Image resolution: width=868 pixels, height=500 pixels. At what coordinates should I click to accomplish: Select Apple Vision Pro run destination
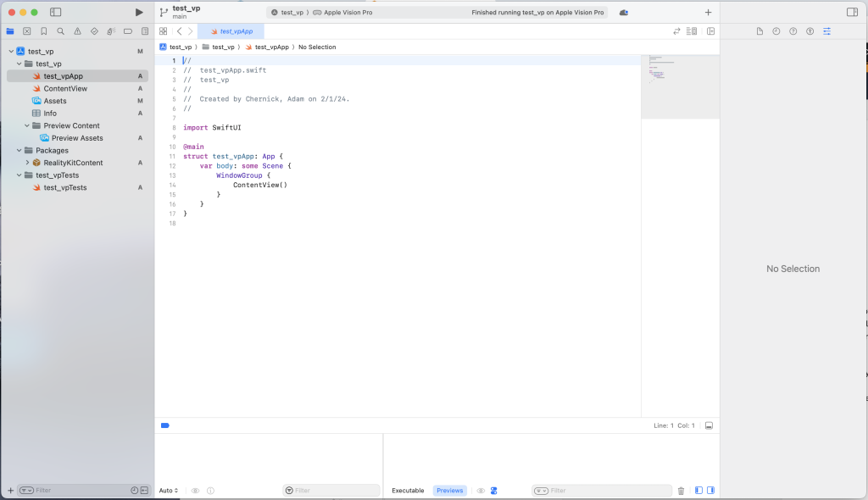pyautogui.click(x=348, y=13)
